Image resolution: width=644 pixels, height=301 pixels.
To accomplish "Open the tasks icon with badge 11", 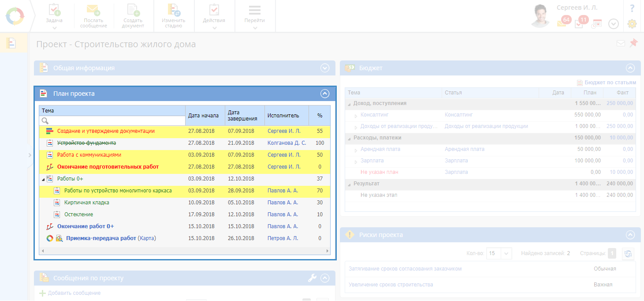I will pos(579,24).
